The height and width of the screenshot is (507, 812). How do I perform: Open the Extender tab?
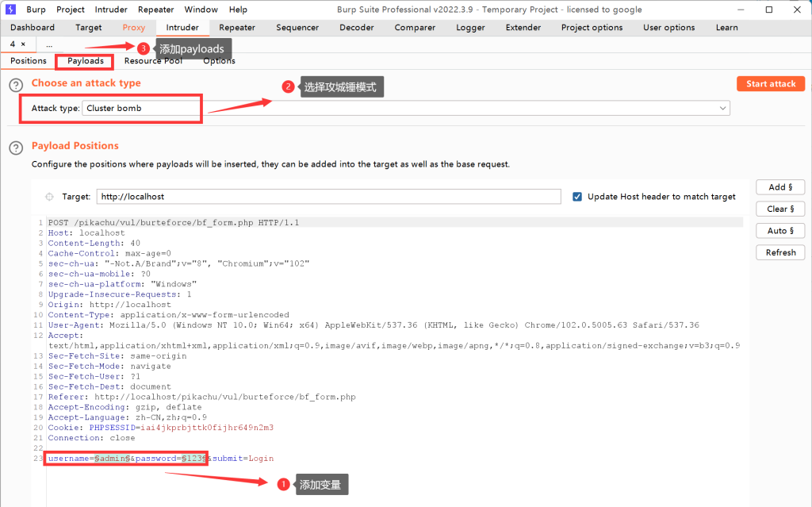tap(523, 28)
